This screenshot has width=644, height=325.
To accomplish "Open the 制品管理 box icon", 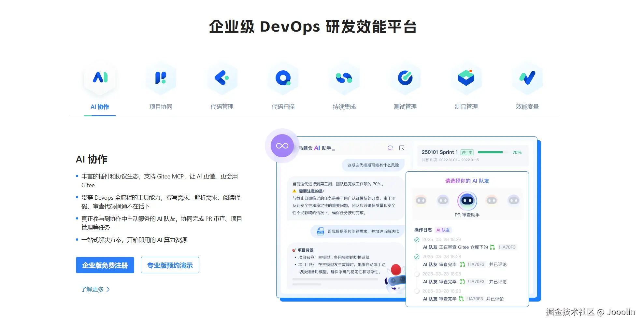I will click(x=466, y=78).
